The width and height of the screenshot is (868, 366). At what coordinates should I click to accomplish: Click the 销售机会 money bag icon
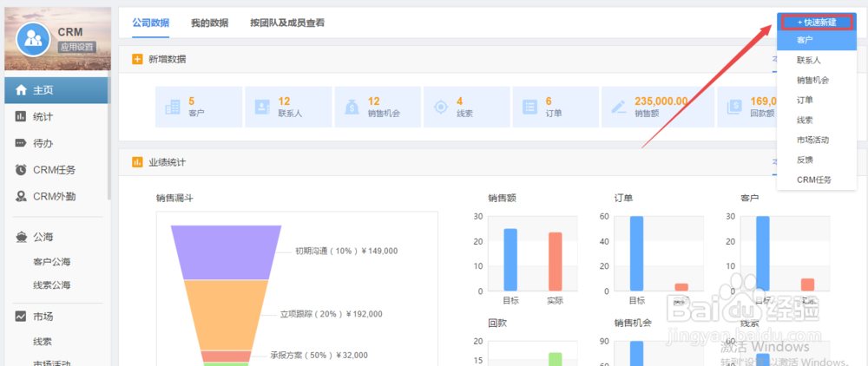(352, 107)
